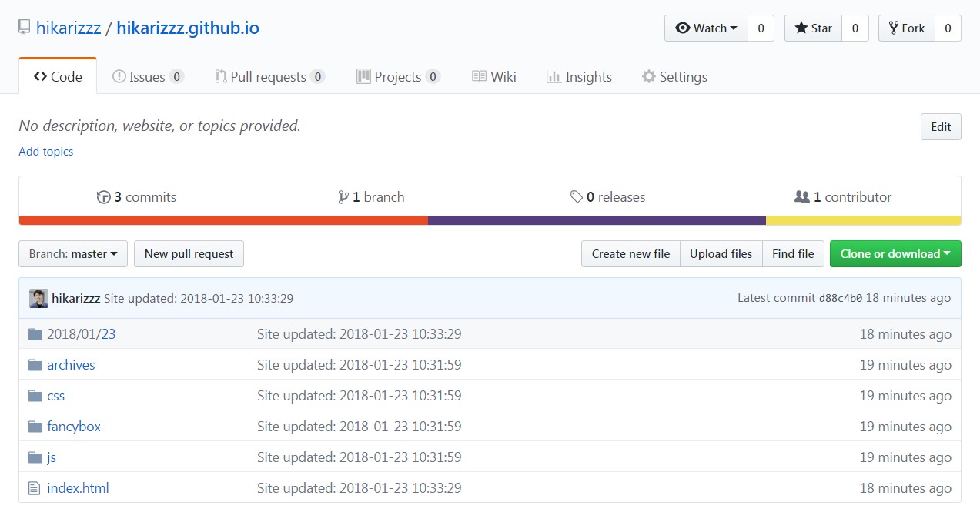Open the Clone or download dropdown
The width and height of the screenshot is (980, 509).
pos(895,253)
